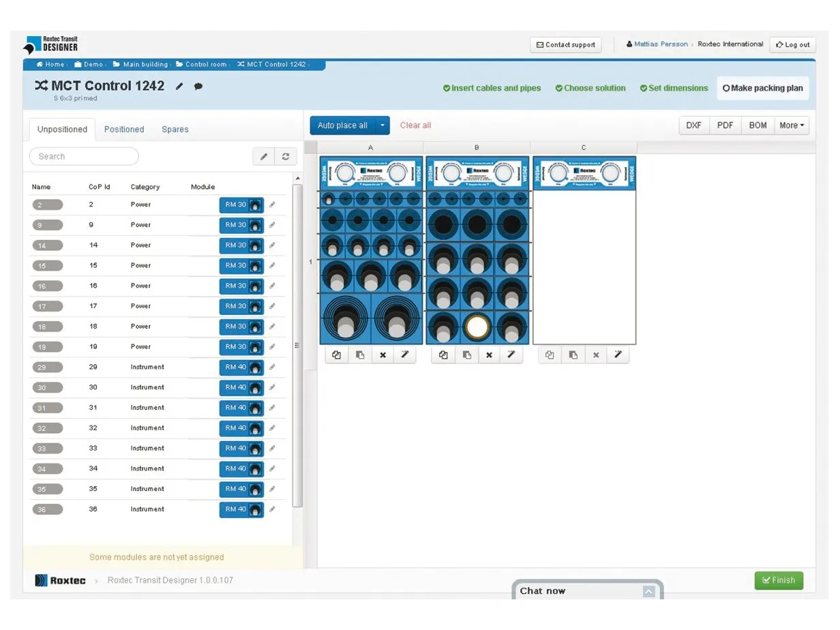Switch to the Spares tab
Viewport: 840px width, 630px height.
tap(175, 130)
